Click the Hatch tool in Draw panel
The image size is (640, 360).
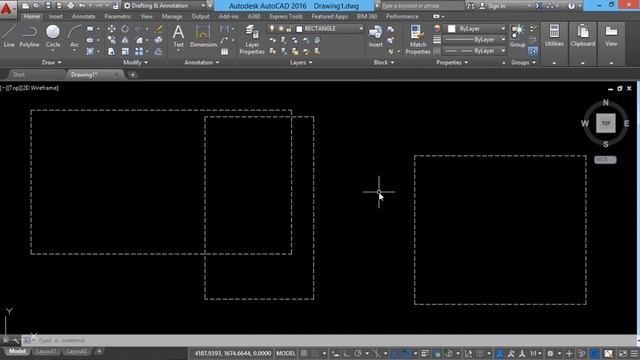[90, 52]
